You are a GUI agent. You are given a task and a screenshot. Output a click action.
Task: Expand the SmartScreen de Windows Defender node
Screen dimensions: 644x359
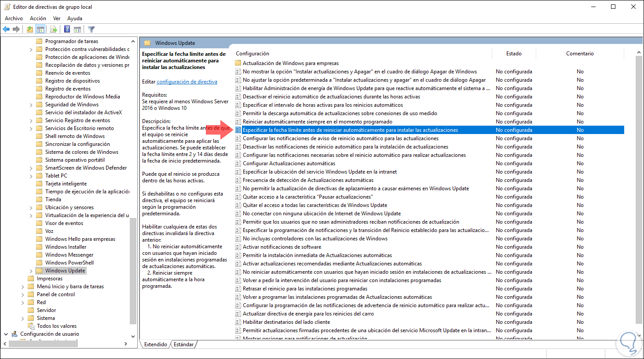(x=31, y=168)
